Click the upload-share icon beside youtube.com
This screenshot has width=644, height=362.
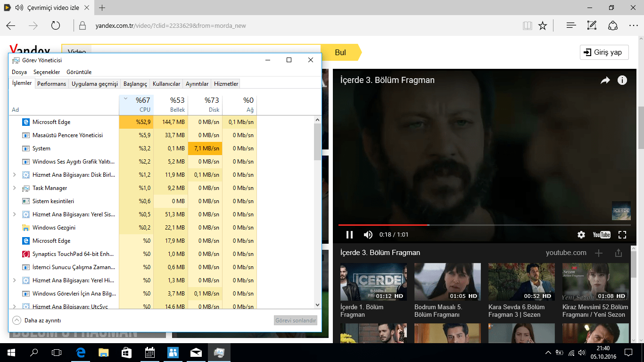coord(619,253)
